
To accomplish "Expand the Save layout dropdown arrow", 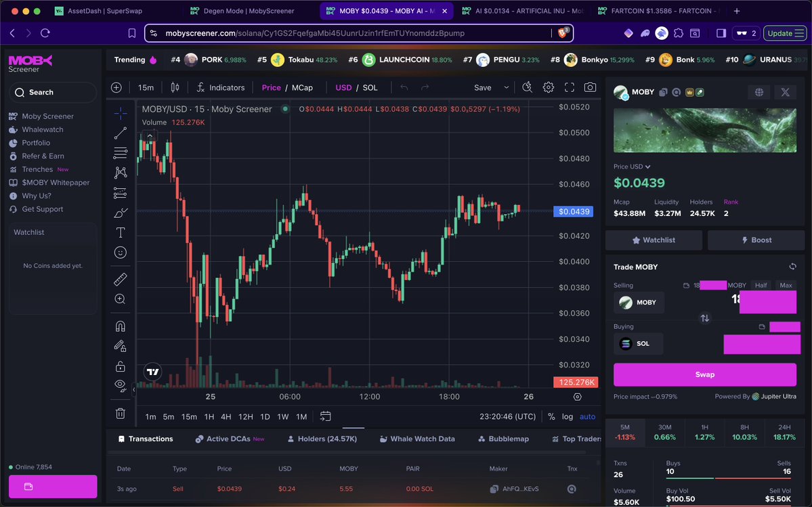I will (506, 87).
